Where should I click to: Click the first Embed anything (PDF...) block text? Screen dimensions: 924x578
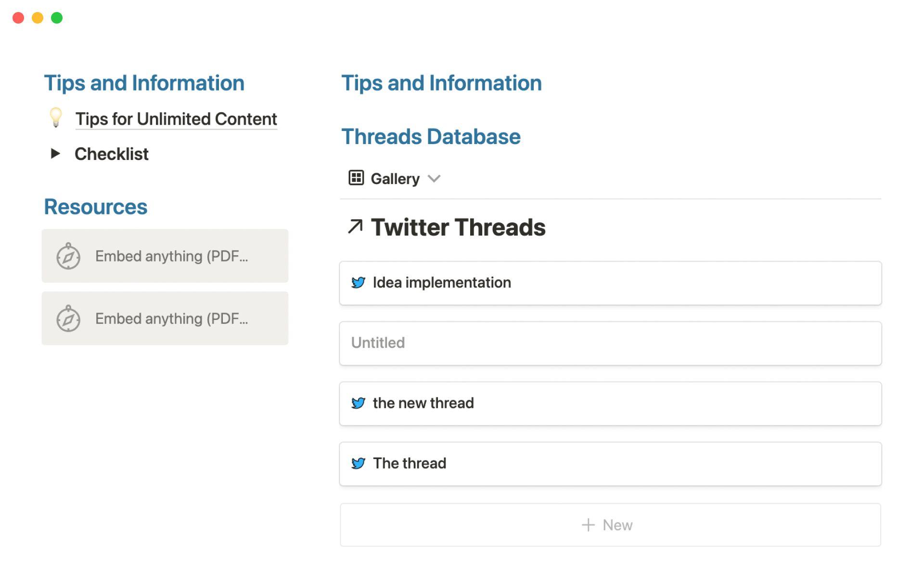pyautogui.click(x=172, y=256)
